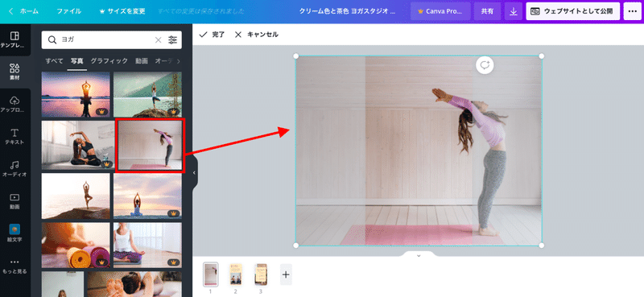
Task: Add a new page with the plus button
Action: point(286,274)
